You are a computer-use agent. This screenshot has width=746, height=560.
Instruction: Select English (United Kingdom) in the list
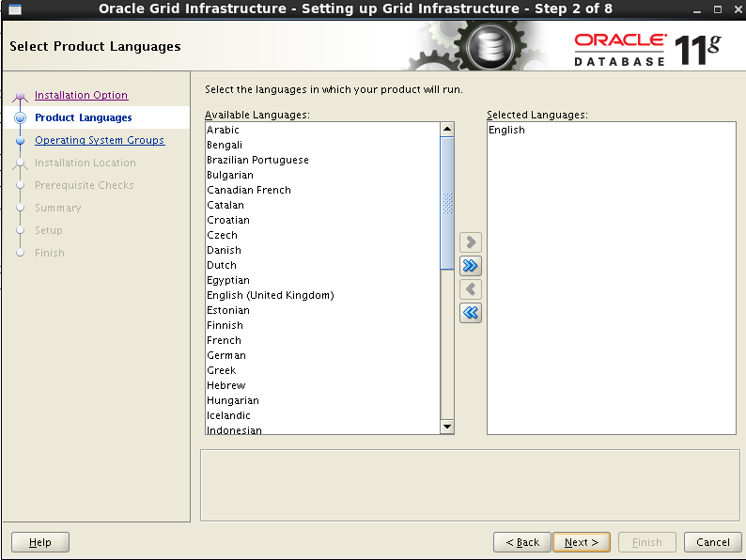coord(323,295)
